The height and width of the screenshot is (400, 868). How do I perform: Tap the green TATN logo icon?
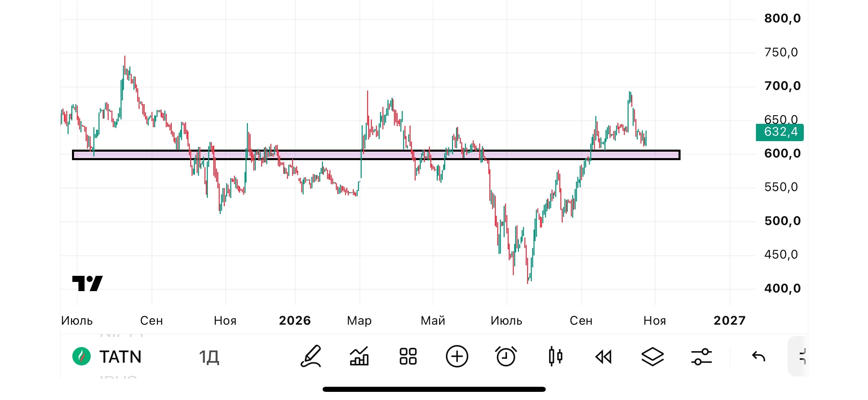(x=82, y=356)
